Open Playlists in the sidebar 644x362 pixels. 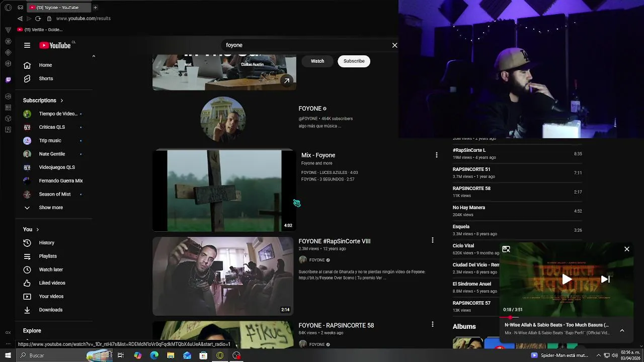54,256
